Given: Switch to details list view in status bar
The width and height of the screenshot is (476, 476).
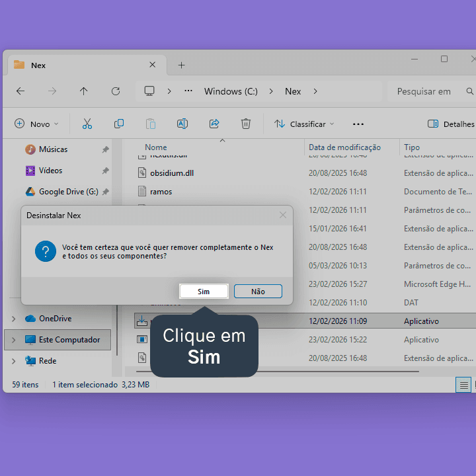Looking at the screenshot, I should 463,385.
